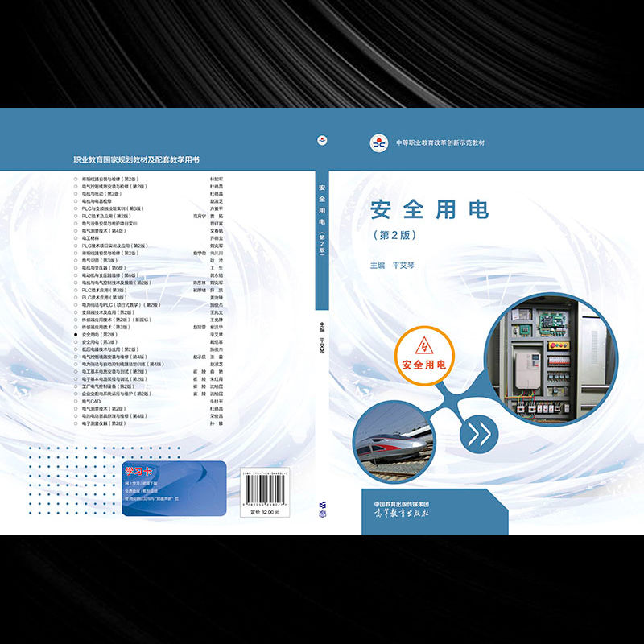This screenshot has width=644, height=644.
Task: Click 电子测量仪器（第2版） at list bottom
Action: (103, 423)
